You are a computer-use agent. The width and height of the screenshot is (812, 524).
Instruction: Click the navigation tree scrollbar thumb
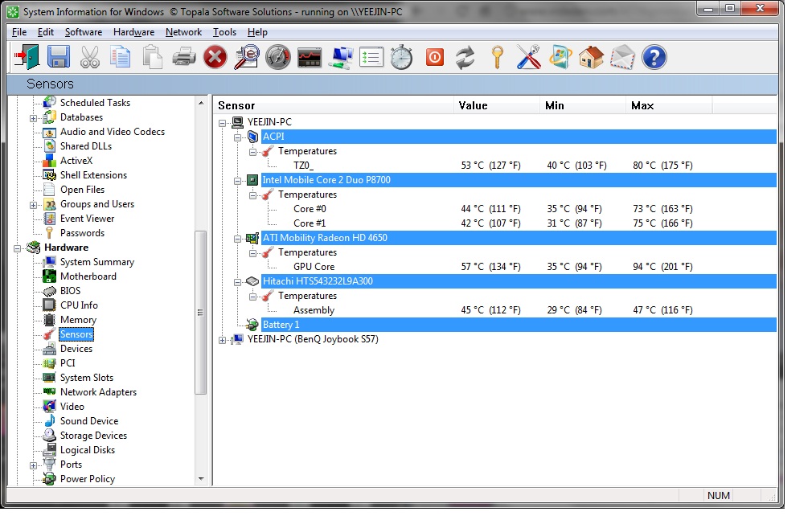201,313
